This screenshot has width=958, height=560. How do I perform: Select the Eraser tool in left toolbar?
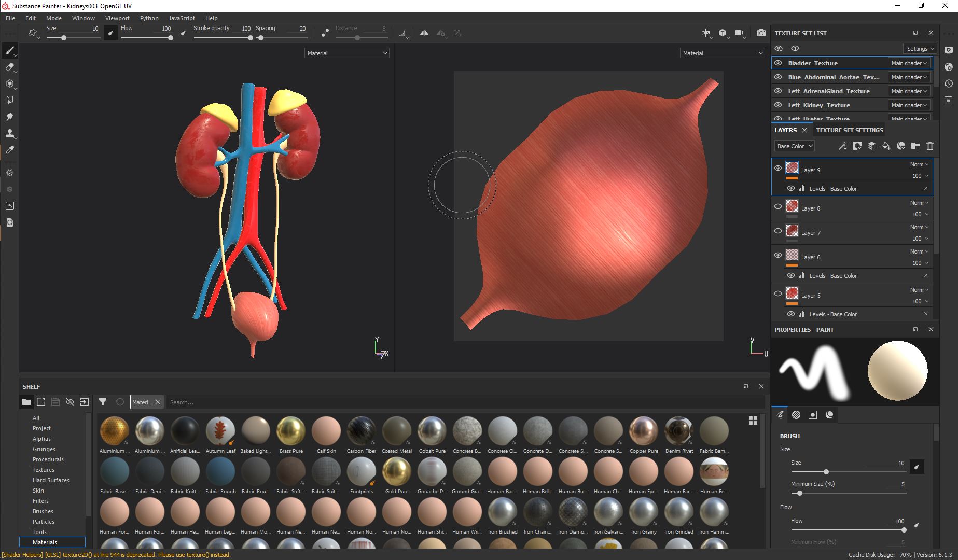click(9, 67)
